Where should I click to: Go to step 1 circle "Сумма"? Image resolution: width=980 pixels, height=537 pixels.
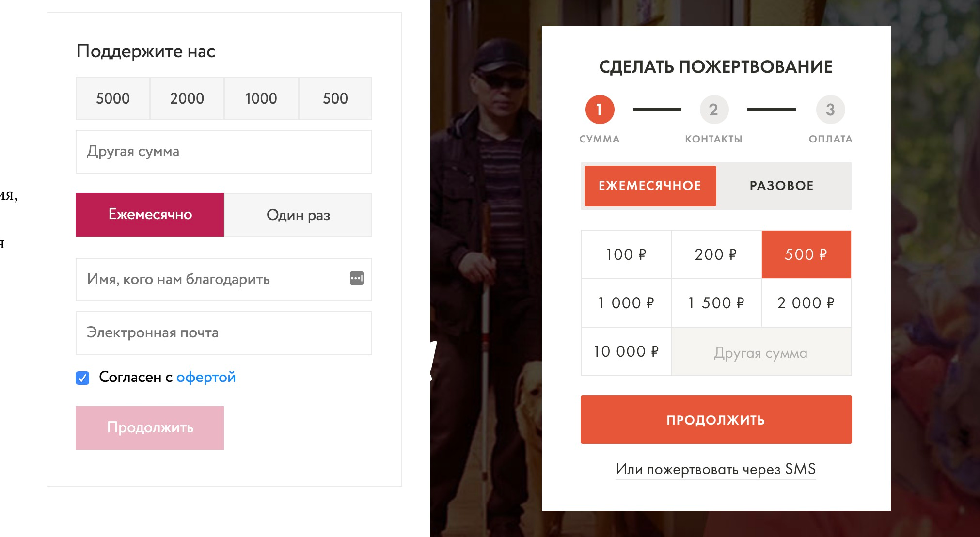[600, 110]
